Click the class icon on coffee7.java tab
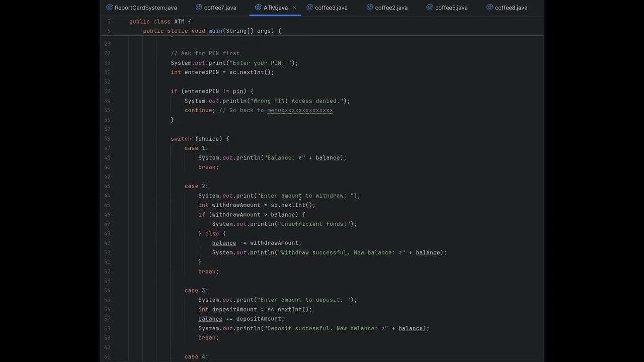Viewport: 644px width, 362px height. [x=199, y=8]
